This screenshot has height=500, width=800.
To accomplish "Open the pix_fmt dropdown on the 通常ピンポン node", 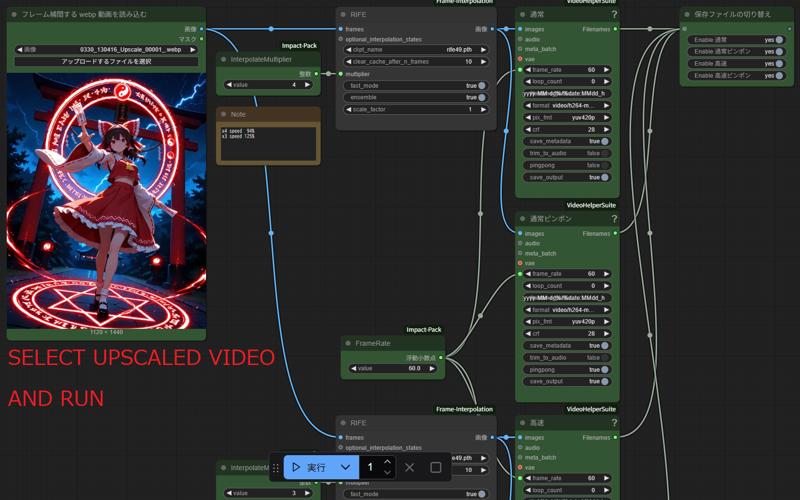I will click(567, 322).
